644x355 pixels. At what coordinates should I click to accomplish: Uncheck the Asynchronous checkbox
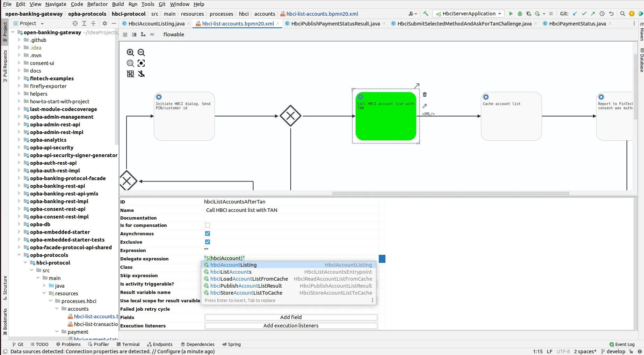pos(208,234)
